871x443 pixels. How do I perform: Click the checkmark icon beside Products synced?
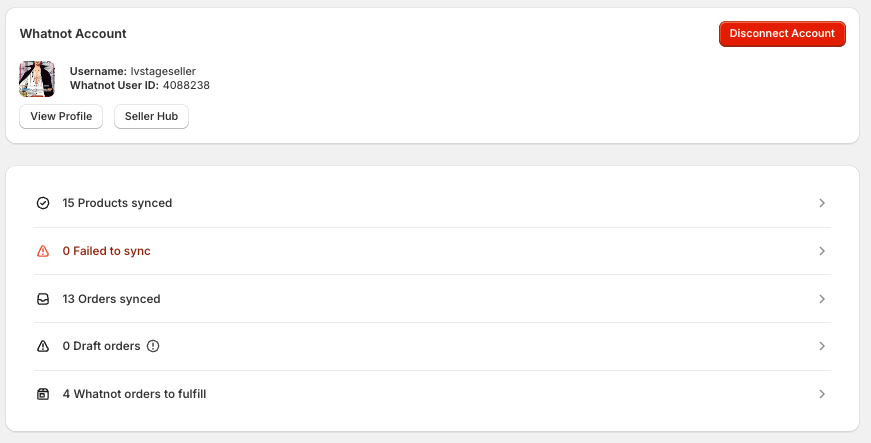click(x=43, y=203)
